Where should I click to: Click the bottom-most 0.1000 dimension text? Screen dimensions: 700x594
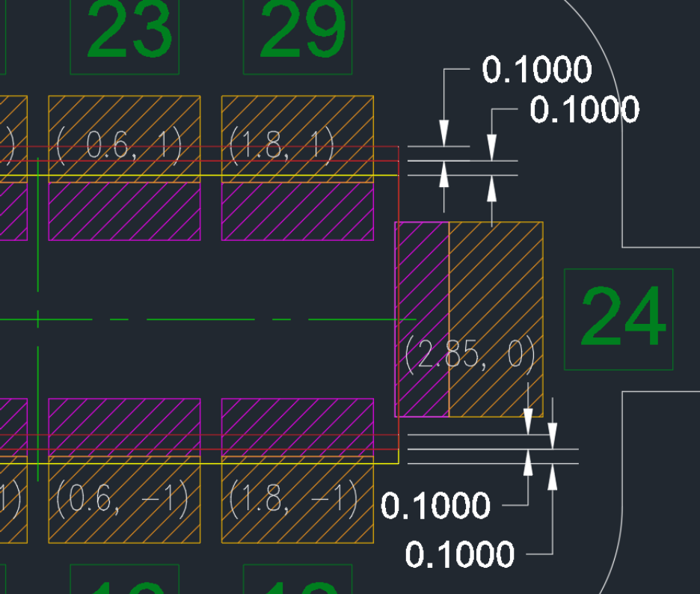tap(460, 555)
